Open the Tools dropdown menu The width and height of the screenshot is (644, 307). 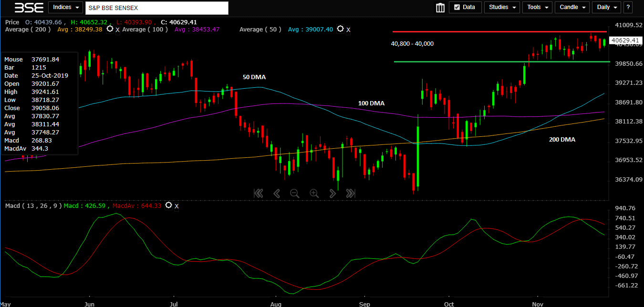pos(537,8)
